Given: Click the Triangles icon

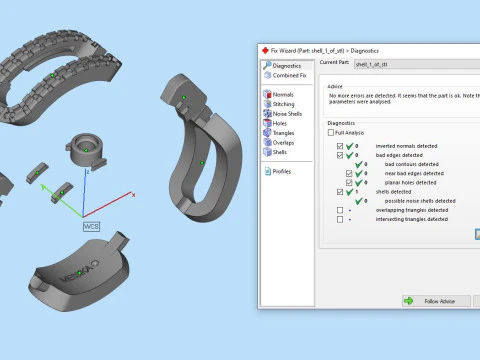Looking at the screenshot, I should coord(267,133).
